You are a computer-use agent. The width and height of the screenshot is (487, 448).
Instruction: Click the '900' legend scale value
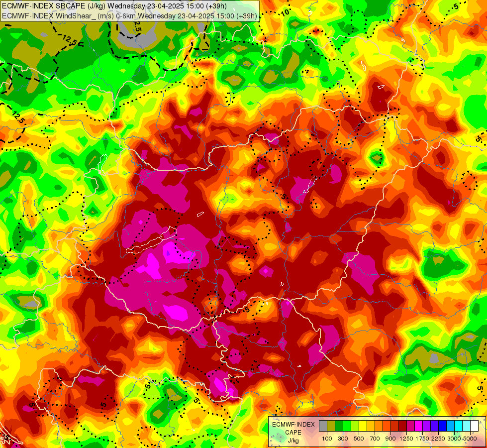(390, 439)
